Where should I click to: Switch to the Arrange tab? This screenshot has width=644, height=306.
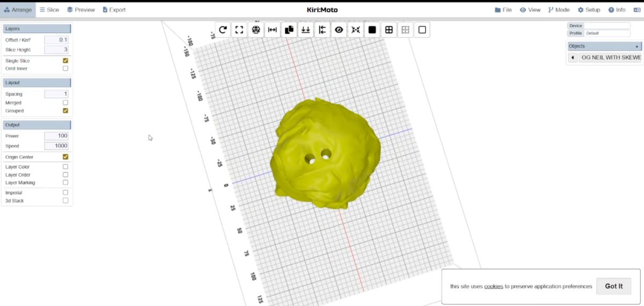(18, 10)
